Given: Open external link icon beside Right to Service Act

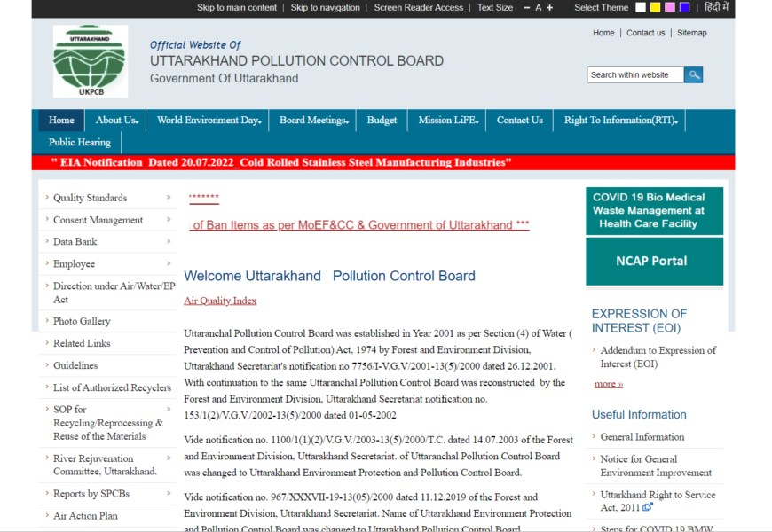Looking at the screenshot, I should [x=648, y=507].
